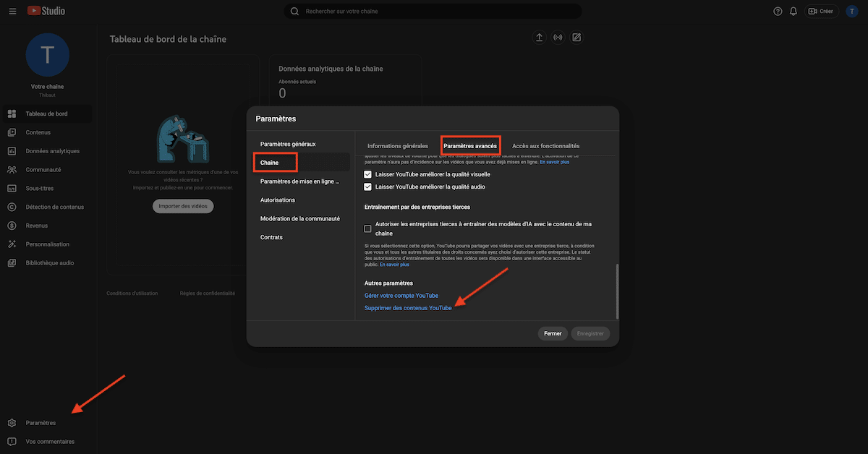Switch to Informations générales tab

pyautogui.click(x=398, y=146)
